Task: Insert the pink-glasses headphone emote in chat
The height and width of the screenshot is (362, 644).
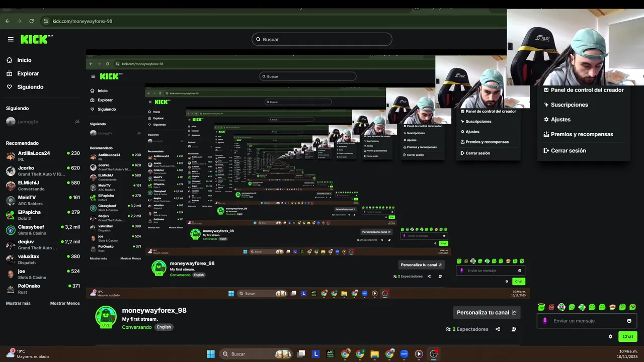Action: tap(561, 307)
